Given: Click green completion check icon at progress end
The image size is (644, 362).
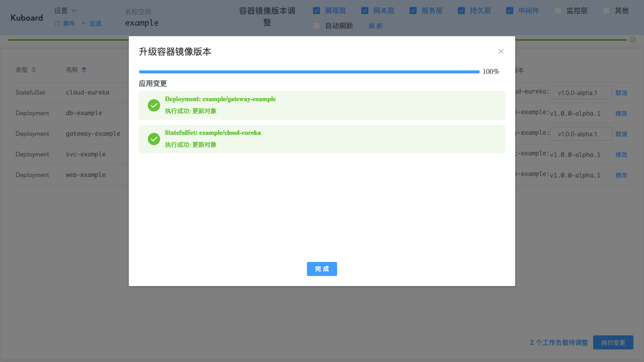Looking at the screenshot, I should click(x=632, y=40).
